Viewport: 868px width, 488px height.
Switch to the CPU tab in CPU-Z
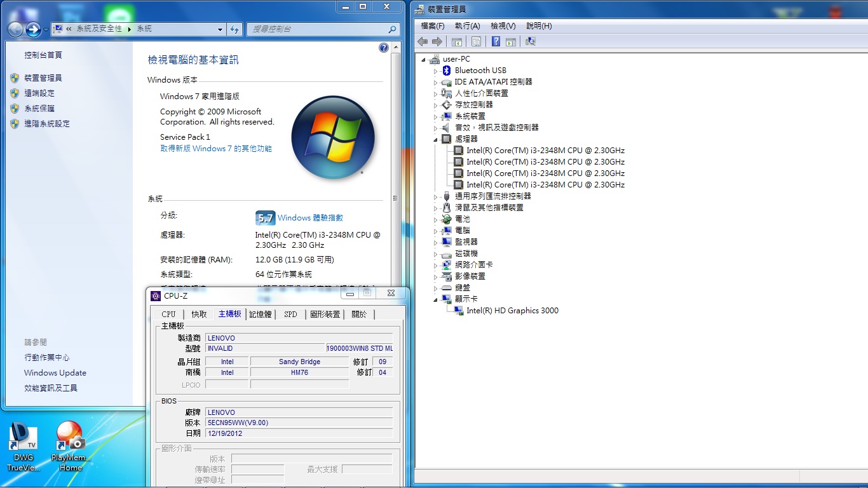168,315
